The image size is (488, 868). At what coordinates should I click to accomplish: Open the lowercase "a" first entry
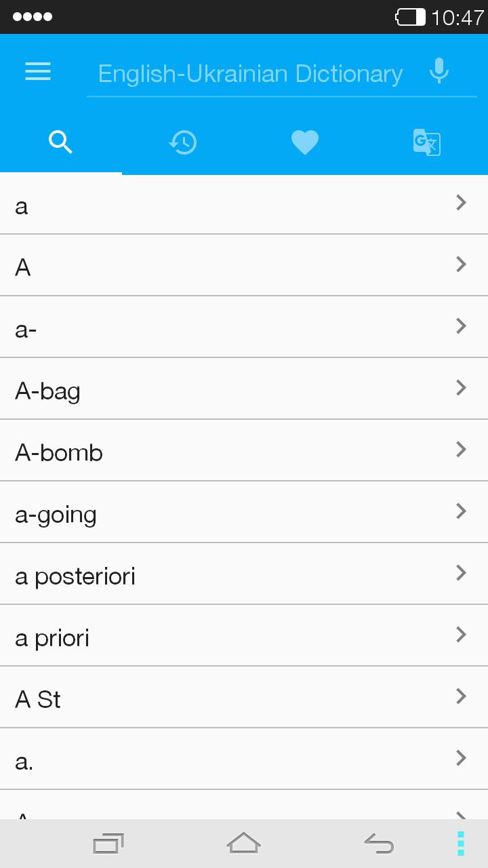[x=22, y=206]
